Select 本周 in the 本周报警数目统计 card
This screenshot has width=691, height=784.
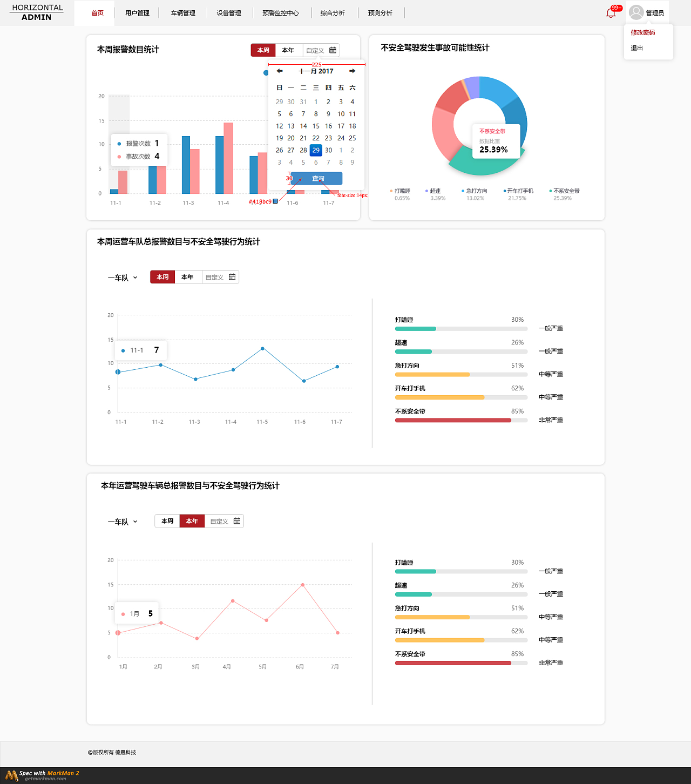click(x=263, y=50)
